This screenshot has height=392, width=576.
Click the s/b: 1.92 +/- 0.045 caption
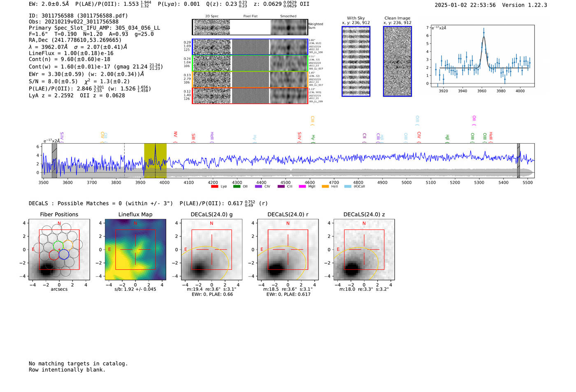coord(135,289)
